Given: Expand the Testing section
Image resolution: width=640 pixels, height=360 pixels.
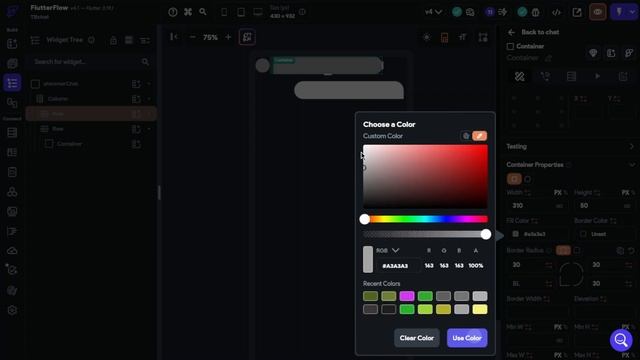Looking at the screenshot, I should [x=571, y=146].
